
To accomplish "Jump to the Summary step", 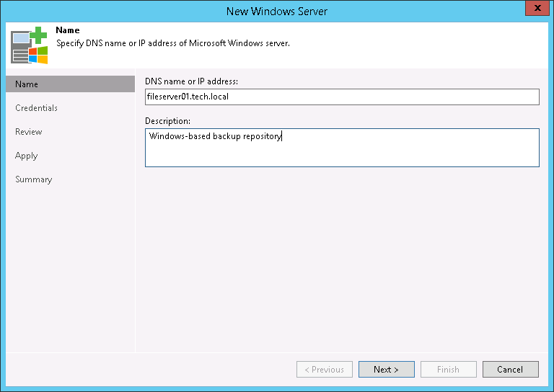I will 34,179.
